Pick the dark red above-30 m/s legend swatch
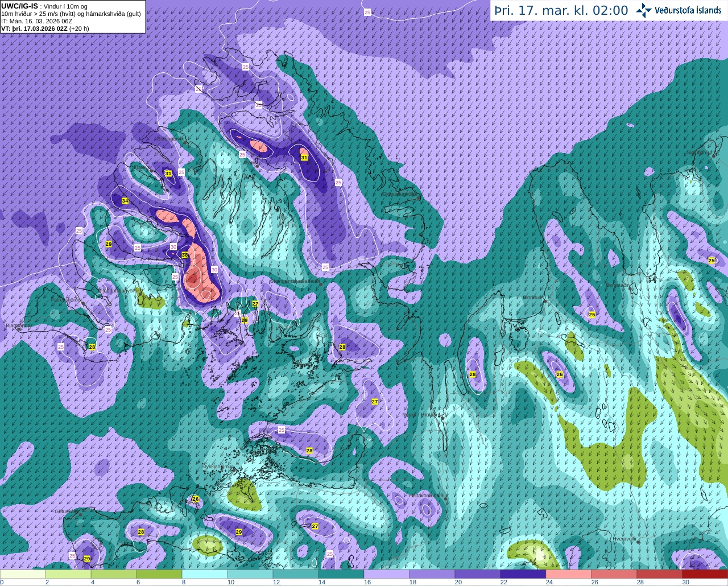The image size is (728, 586). pyautogui.click(x=705, y=574)
